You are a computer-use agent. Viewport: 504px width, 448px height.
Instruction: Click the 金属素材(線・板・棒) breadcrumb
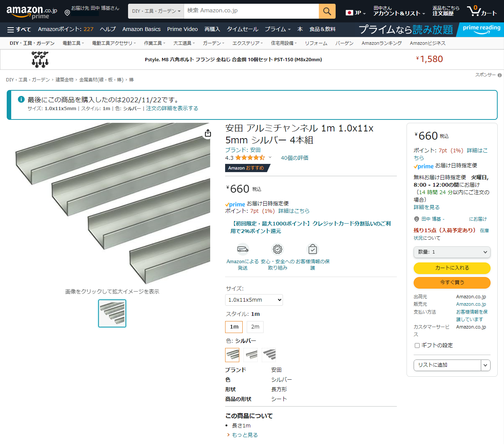(101, 80)
